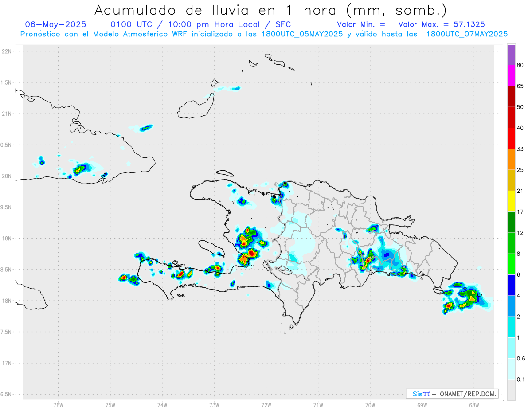Click the '76W' longitude label

click(x=58, y=405)
